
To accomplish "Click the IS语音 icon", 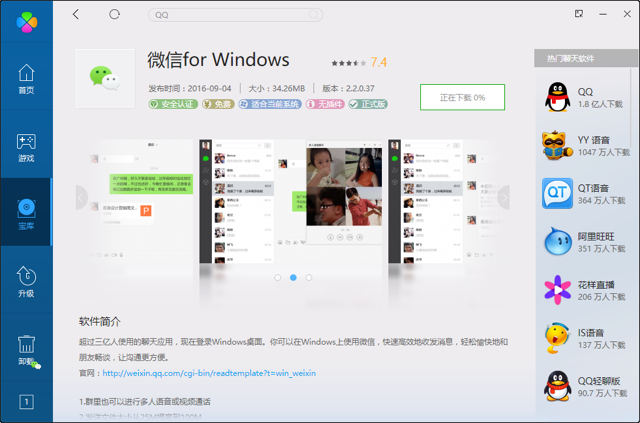I will pos(557,338).
